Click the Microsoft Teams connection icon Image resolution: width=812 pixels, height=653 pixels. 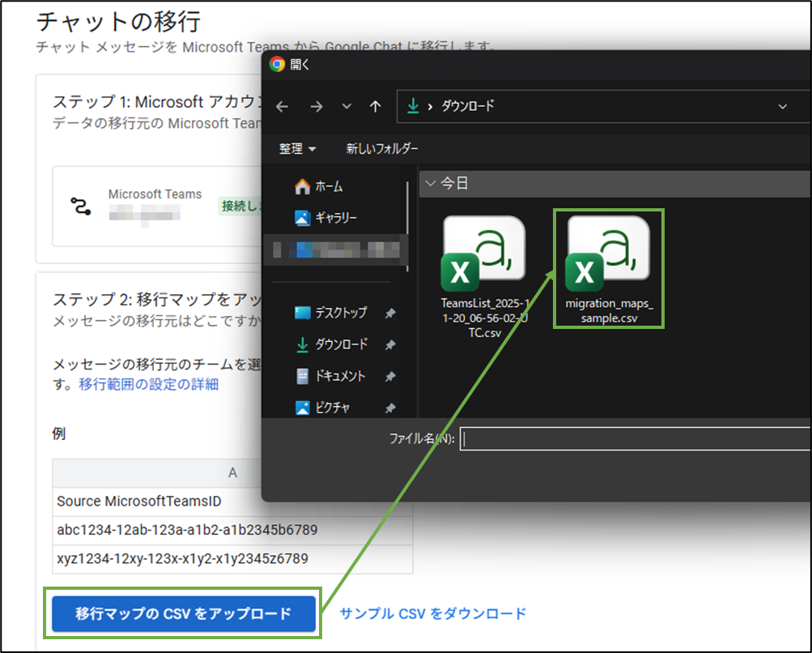tap(80, 207)
